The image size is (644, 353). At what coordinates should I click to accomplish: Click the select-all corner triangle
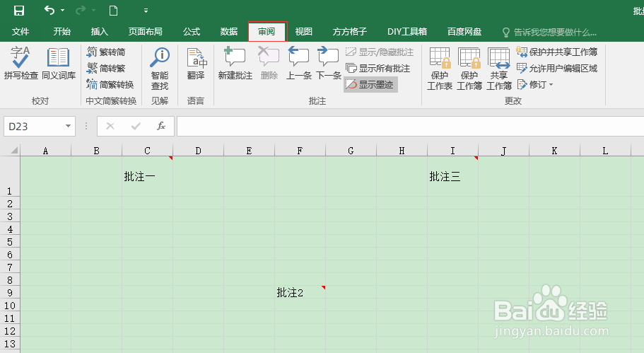[x=13, y=150]
